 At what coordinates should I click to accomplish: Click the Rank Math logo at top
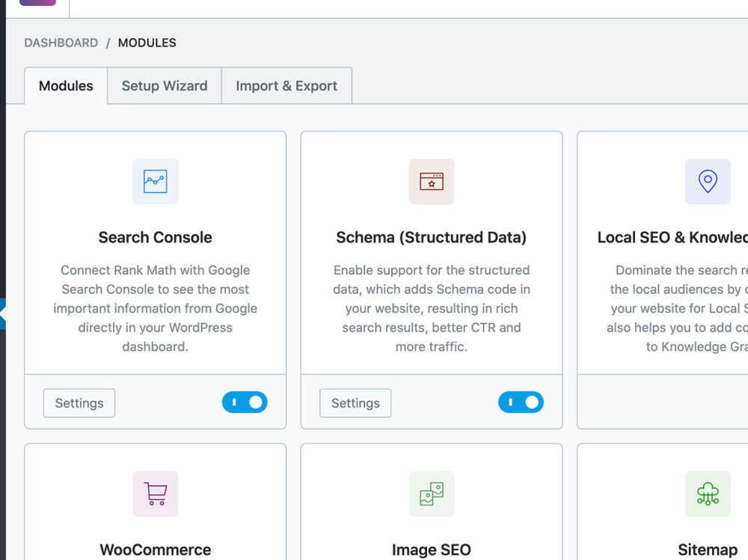tap(37, 2)
